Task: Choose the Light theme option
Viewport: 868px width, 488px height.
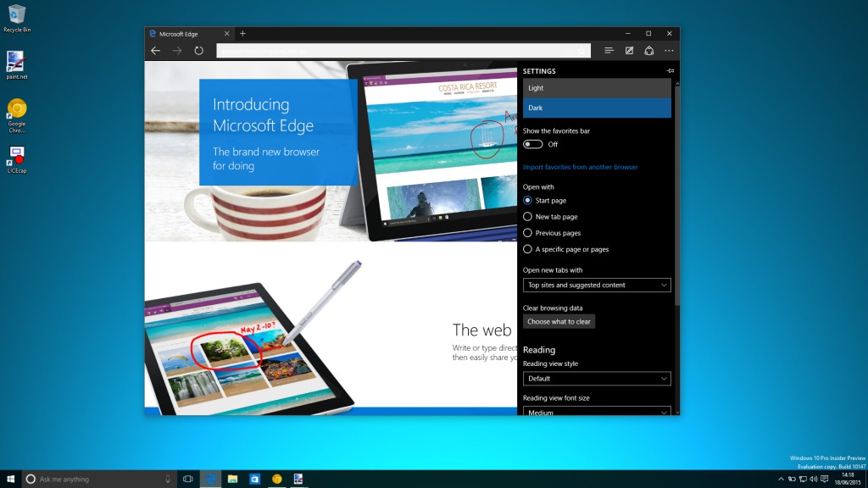Action: click(x=597, y=88)
